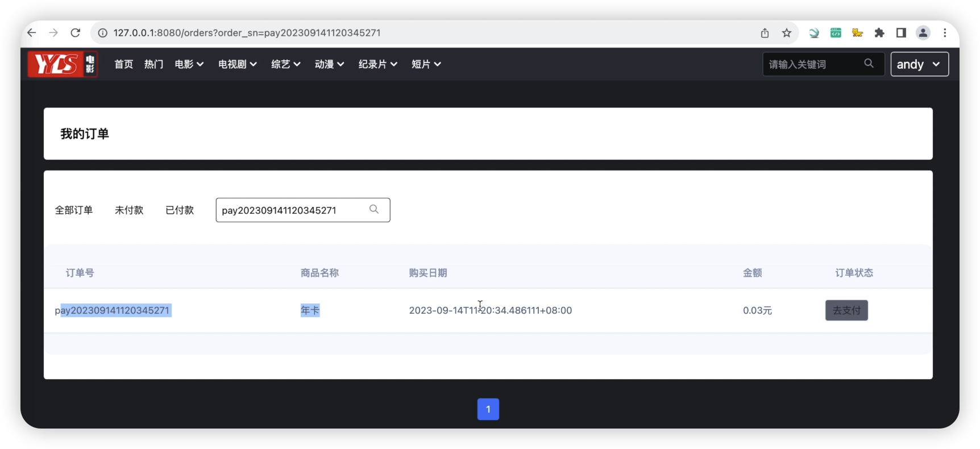Click the browser address bar URL
Viewport: 980px width, 449px height.
click(247, 33)
